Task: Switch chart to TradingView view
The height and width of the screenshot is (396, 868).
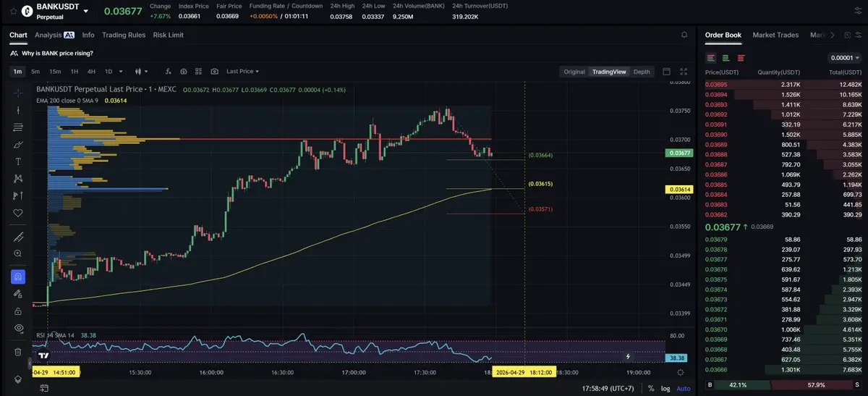Action: coord(609,72)
